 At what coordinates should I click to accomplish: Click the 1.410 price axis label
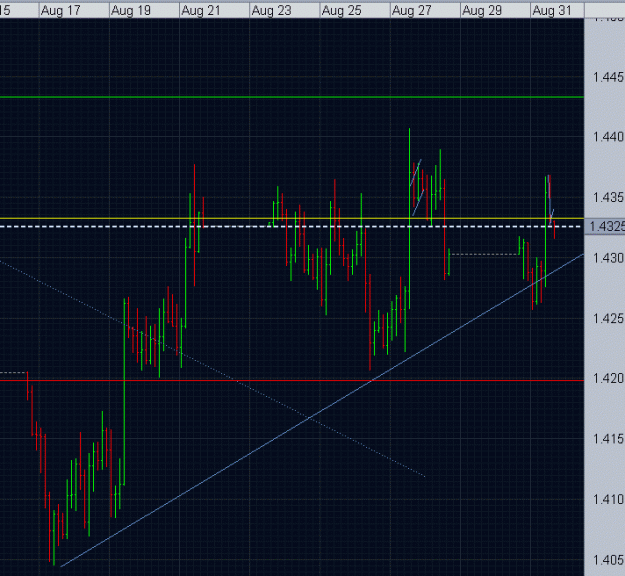tap(608, 499)
